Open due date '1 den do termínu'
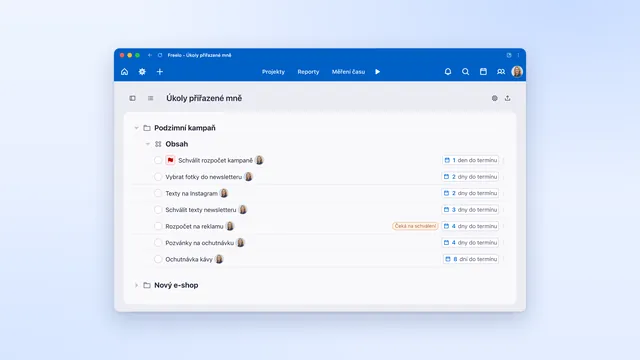This screenshot has height=360, width=640. coord(471,160)
